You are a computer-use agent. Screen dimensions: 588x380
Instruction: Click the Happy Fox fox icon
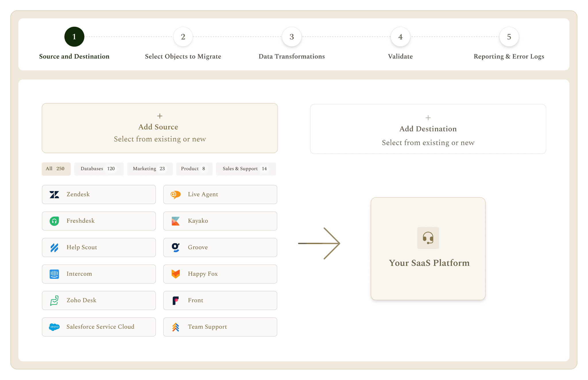[x=175, y=274]
